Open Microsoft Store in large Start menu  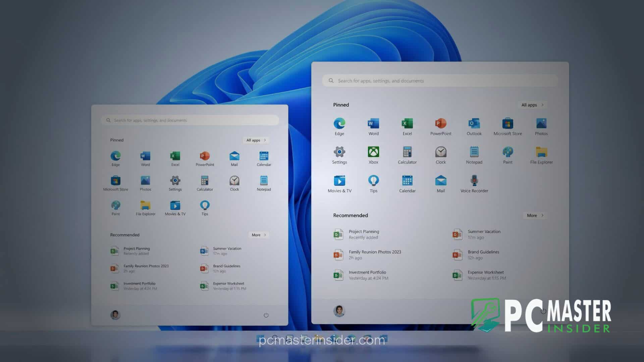click(507, 126)
